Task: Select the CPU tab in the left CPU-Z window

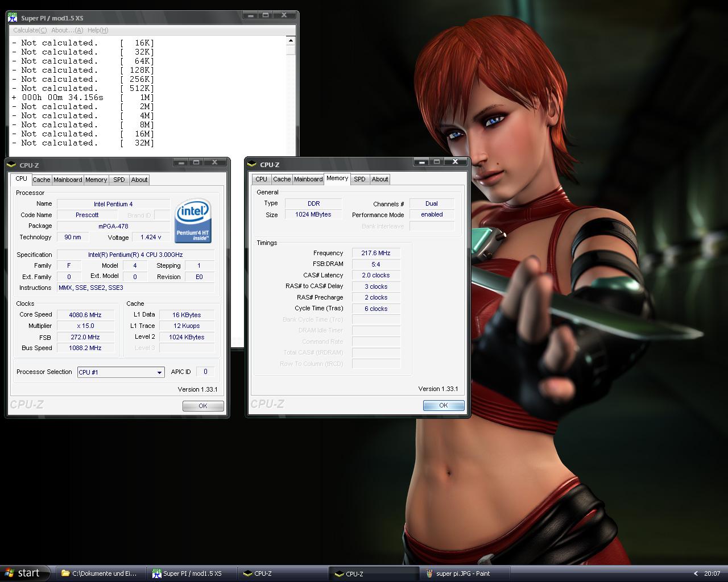Action: tap(21, 178)
